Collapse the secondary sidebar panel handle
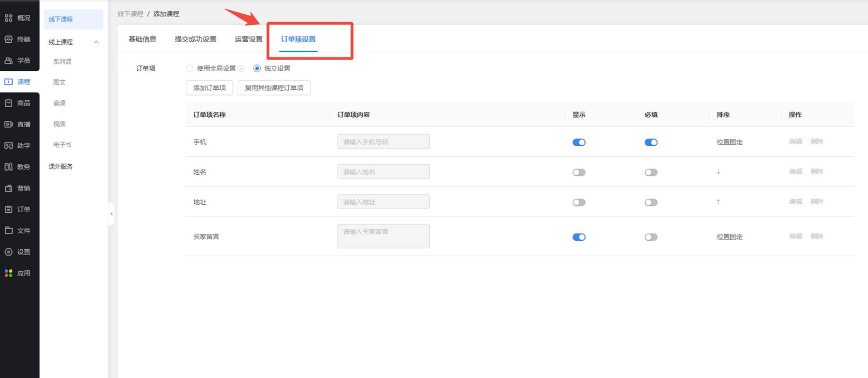 pyautogui.click(x=111, y=214)
